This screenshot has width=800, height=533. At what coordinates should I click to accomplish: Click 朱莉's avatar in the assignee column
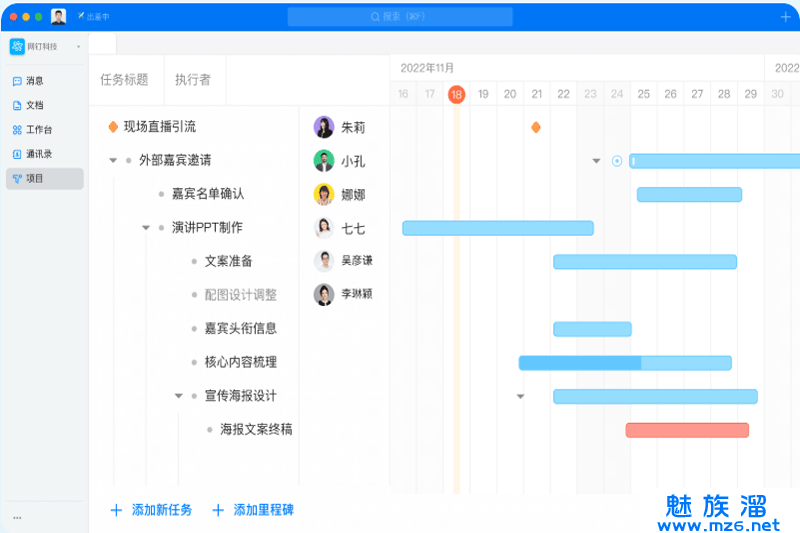coord(324,127)
